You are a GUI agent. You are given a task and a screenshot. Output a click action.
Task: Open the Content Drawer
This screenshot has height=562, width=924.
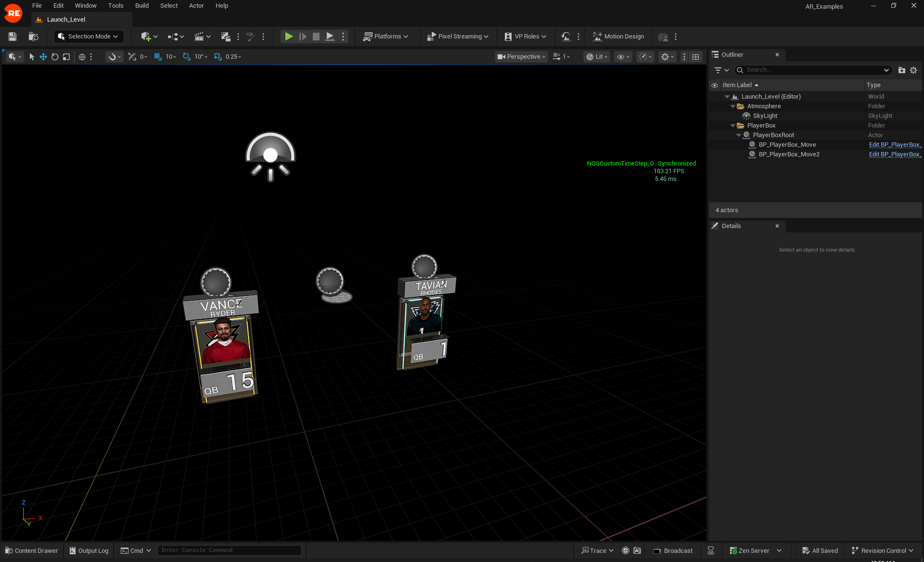point(32,550)
